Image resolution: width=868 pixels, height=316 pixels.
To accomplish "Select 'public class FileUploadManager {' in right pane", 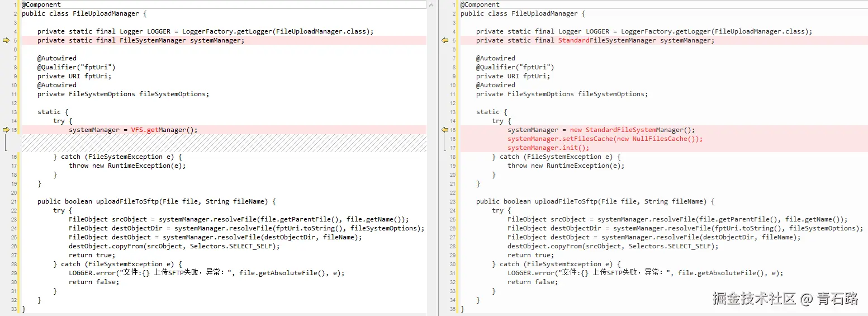I will 523,13.
